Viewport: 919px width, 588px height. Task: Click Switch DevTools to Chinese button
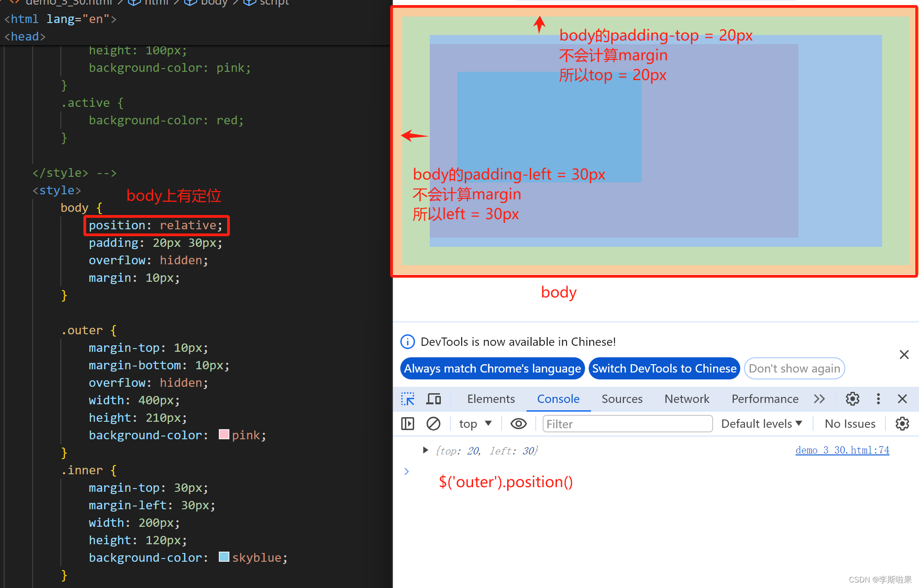pos(664,368)
